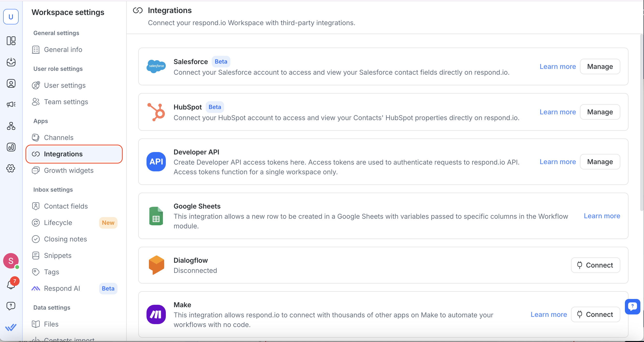The width and height of the screenshot is (644, 342).
Task: Select Growth widgets menu item
Action: click(68, 170)
